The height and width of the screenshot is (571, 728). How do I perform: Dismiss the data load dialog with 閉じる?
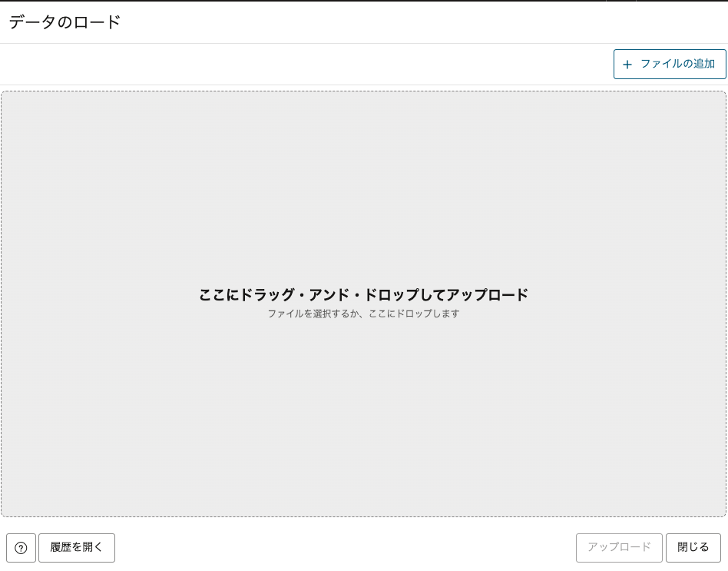click(x=693, y=547)
